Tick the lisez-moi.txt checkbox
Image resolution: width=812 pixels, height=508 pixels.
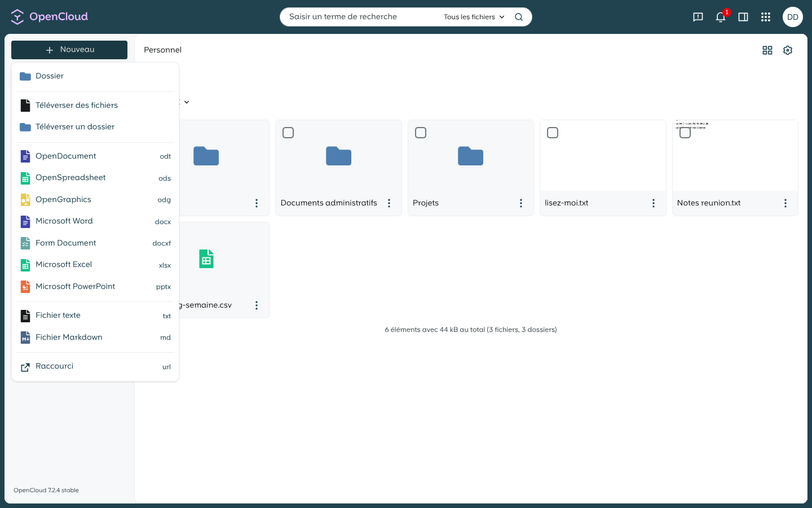tap(553, 133)
